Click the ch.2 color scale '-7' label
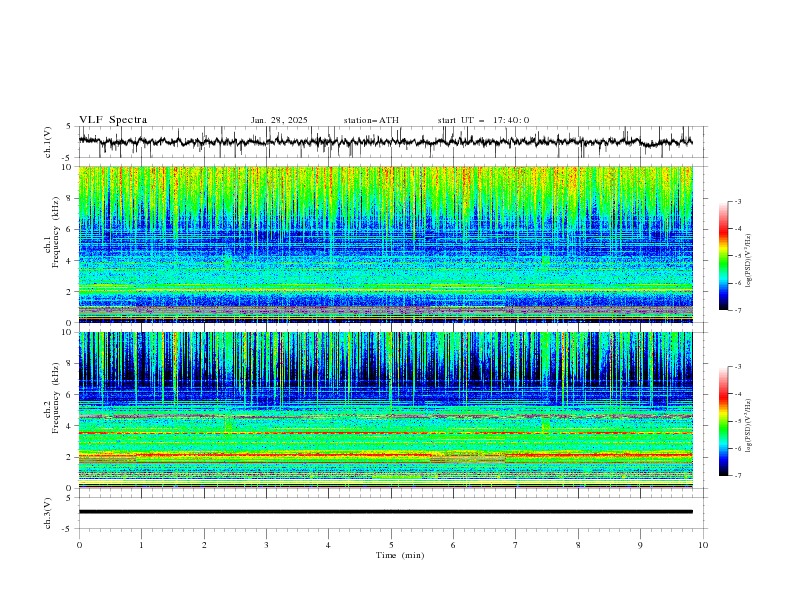 (737, 476)
